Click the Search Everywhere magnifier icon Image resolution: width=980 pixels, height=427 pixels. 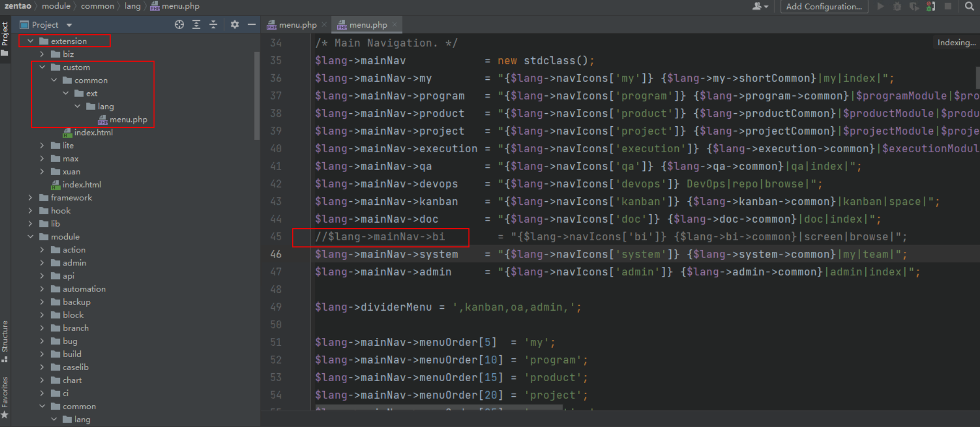[969, 6]
